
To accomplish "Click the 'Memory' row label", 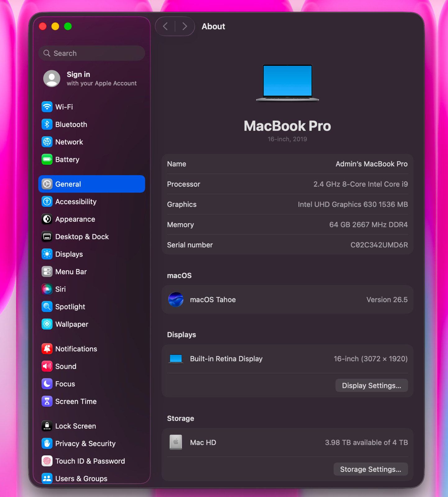I will pos(181,225).
